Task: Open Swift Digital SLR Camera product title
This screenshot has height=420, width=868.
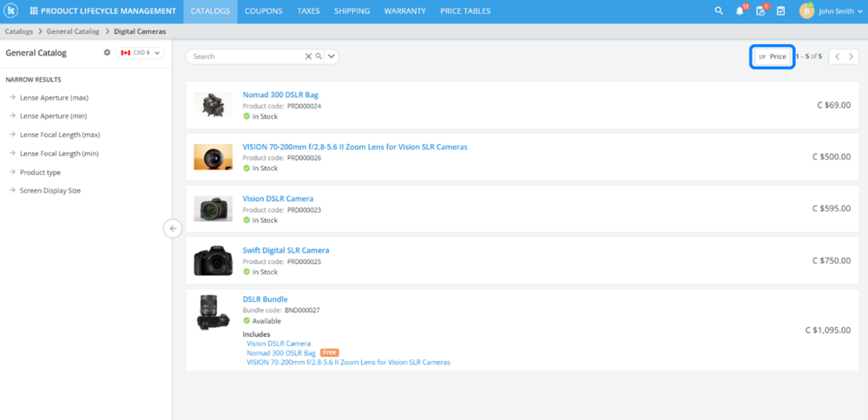Action: (286, 250)
